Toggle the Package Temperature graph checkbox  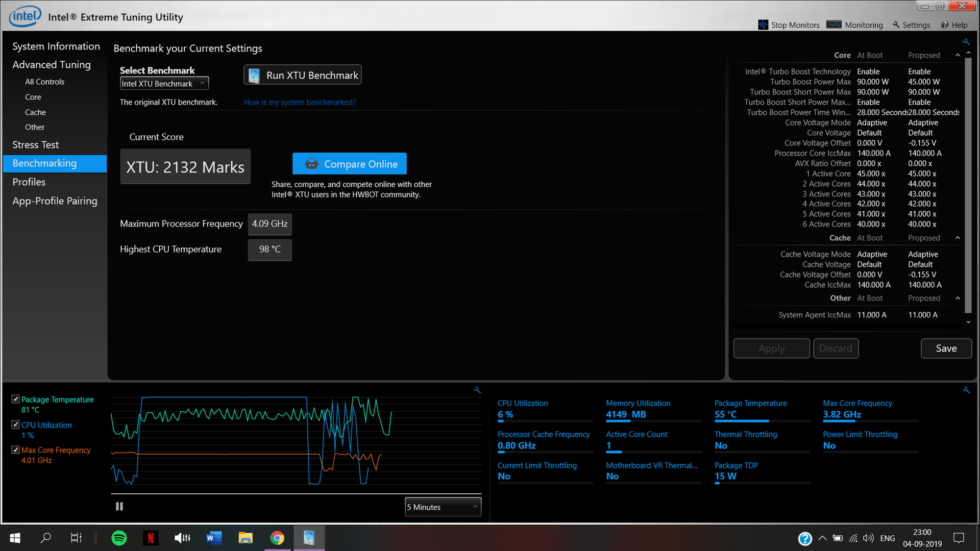[16, 399]
